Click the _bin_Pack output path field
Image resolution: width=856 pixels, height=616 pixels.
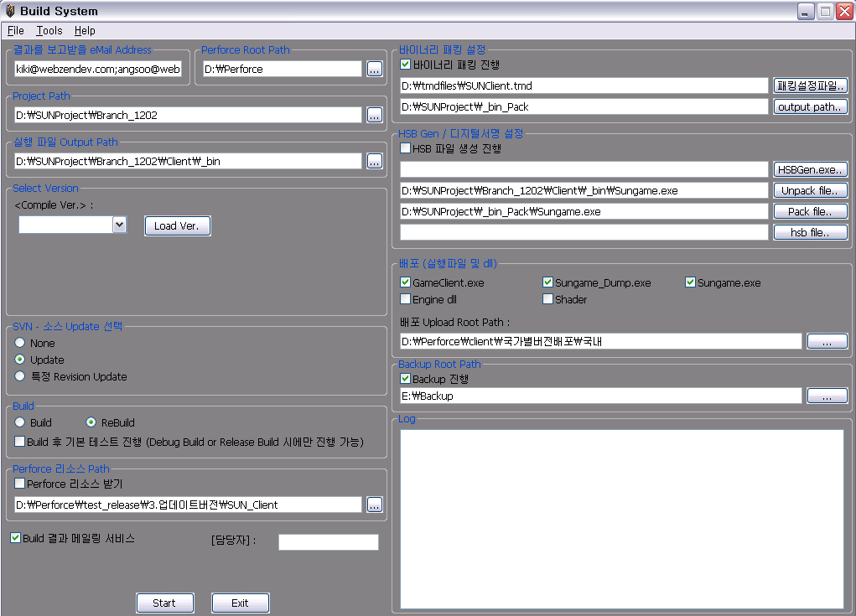584,107
